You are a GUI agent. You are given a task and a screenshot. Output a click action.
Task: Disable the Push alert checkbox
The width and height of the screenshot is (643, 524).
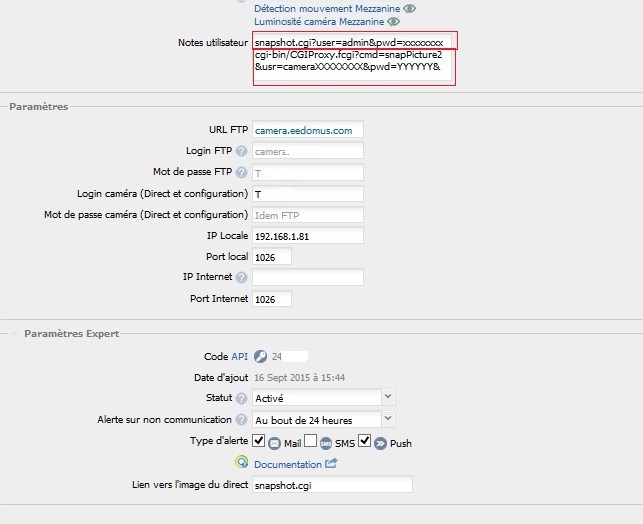pyautogui.click(x=364, y=441)
